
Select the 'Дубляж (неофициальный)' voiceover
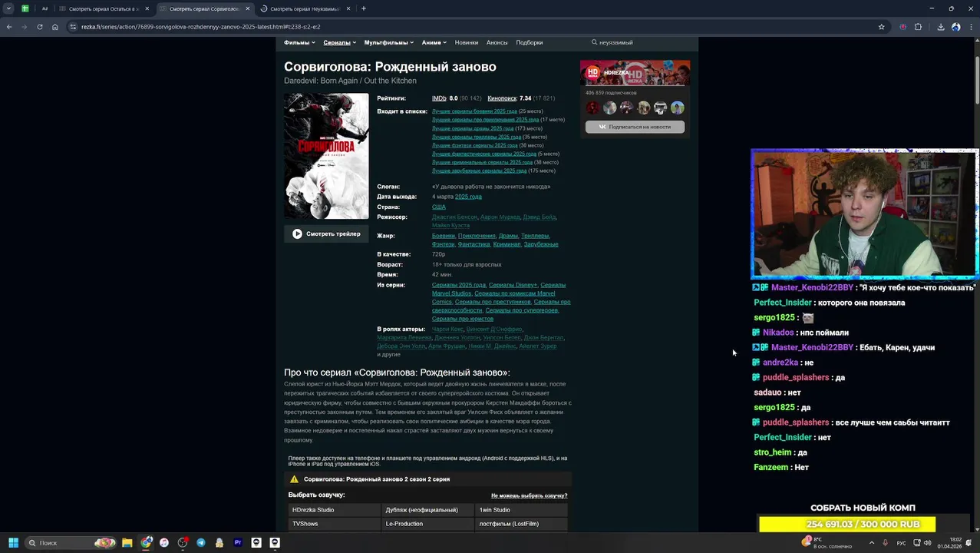point(427,510)
